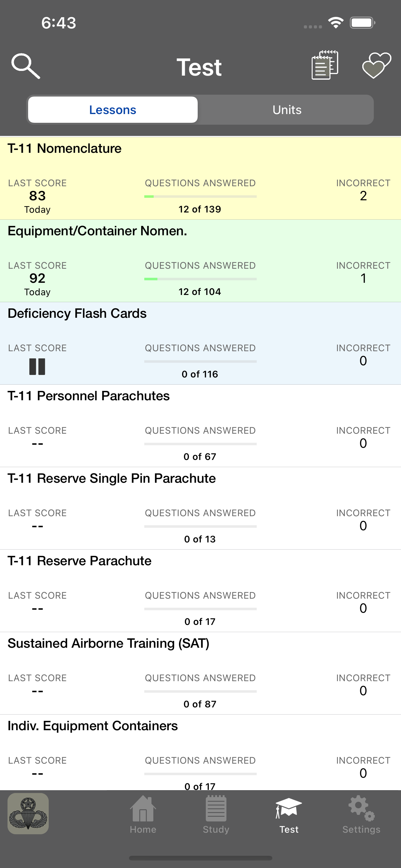
Task: Click the Wi-Fi status icon
Action: pyautogui.click(x=336, y=22)
